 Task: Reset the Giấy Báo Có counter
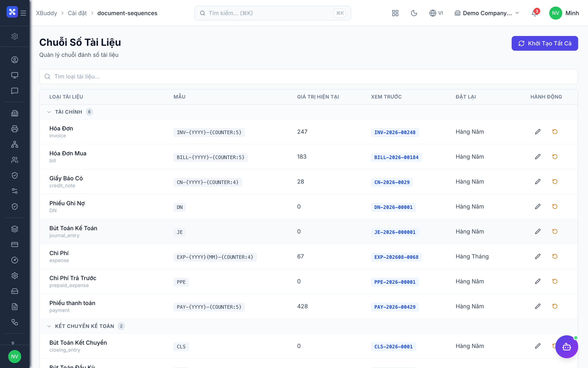[x=555, y=182]
